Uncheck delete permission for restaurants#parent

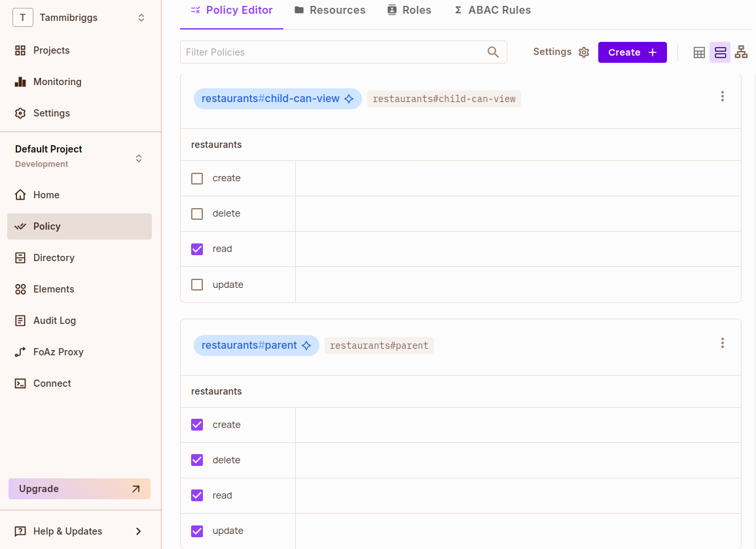click(197, 460)
